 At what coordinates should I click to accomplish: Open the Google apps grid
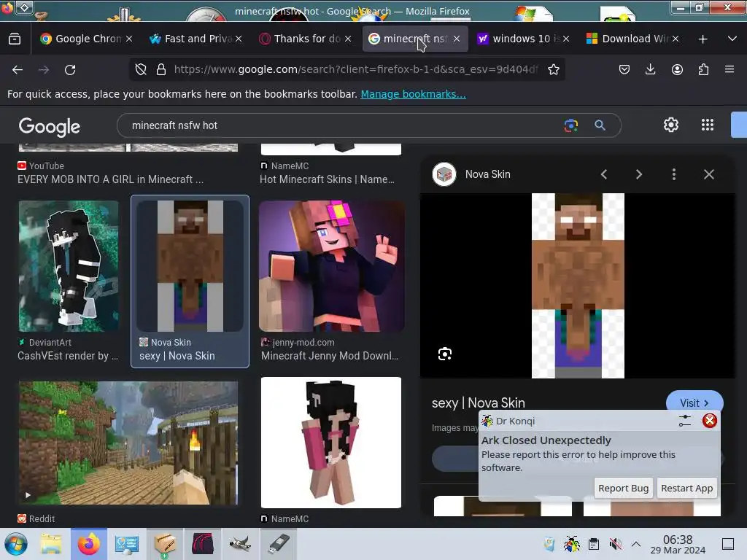(708, 125)
